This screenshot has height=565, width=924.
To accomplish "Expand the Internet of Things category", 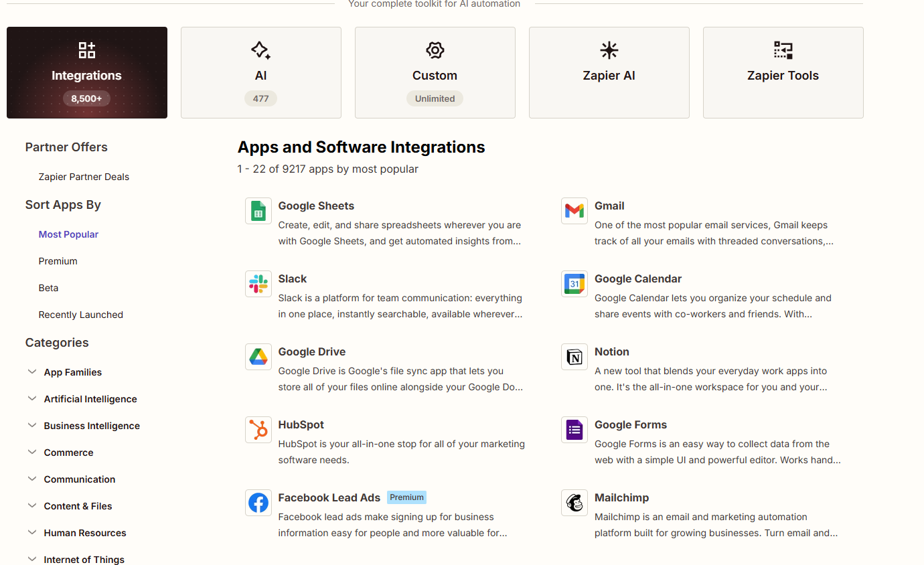I will (x=84, y=559).
